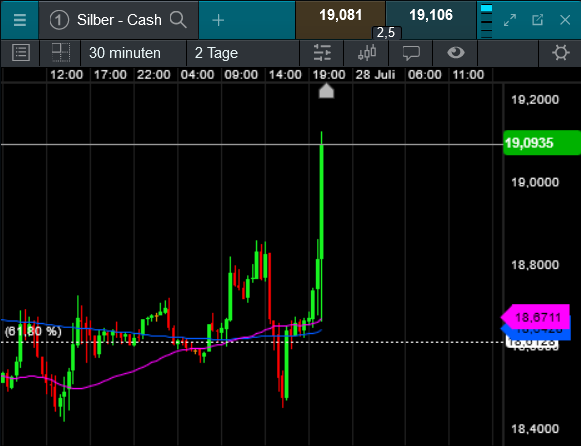Close the Silber chart panel
581x446 pixels.
(565, 20)
